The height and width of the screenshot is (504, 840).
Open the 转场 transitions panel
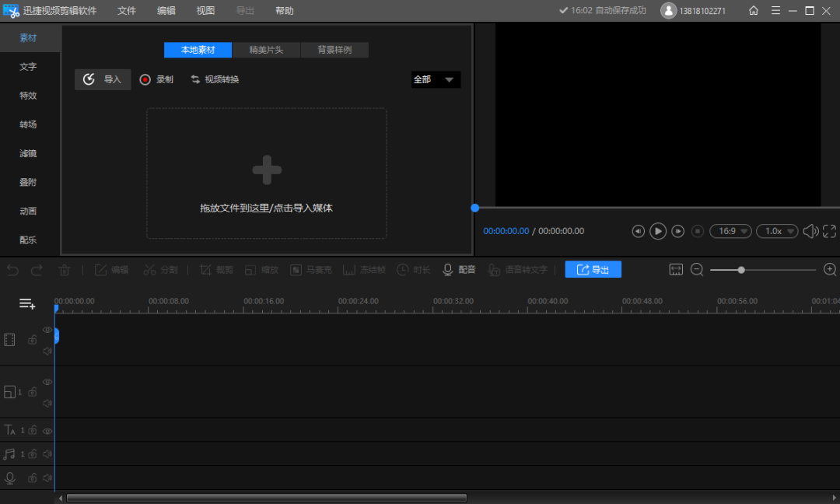(27, 124)
